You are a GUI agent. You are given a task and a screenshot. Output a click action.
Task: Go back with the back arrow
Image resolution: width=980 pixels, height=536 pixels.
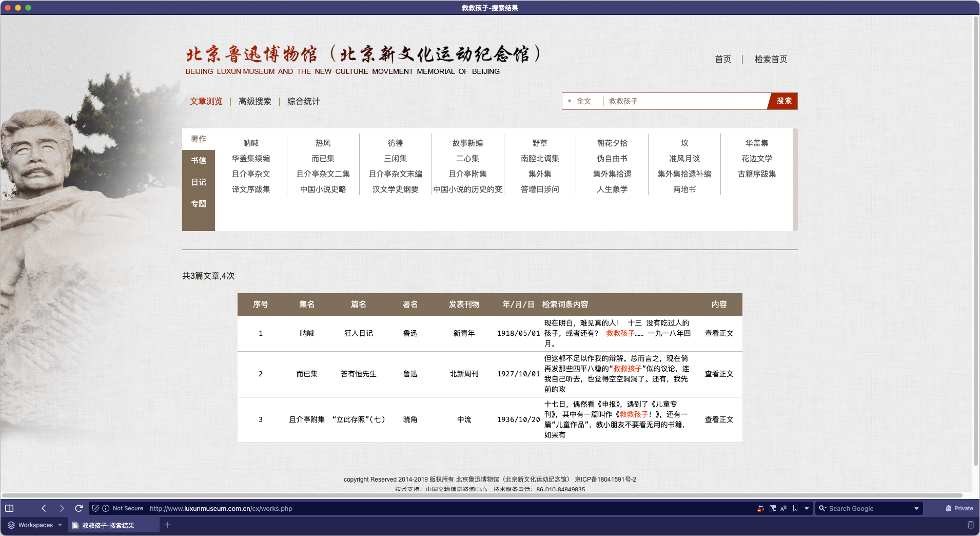click(x=44, y=508)
